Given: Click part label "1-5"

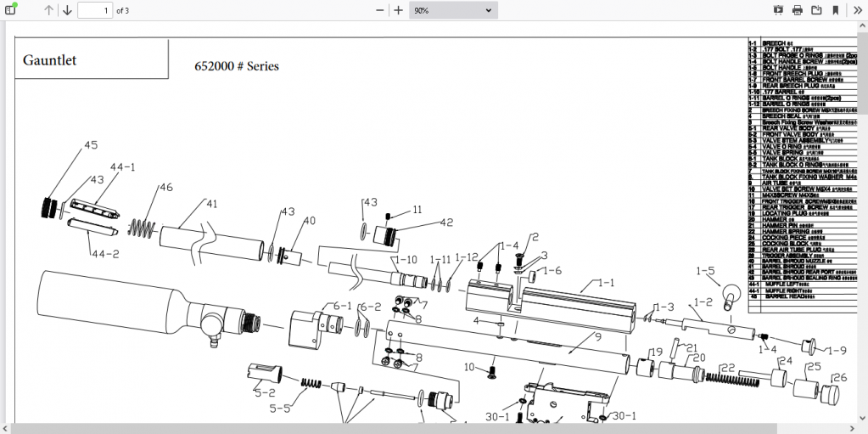Looking at the screenshot, I should point(705,270).
